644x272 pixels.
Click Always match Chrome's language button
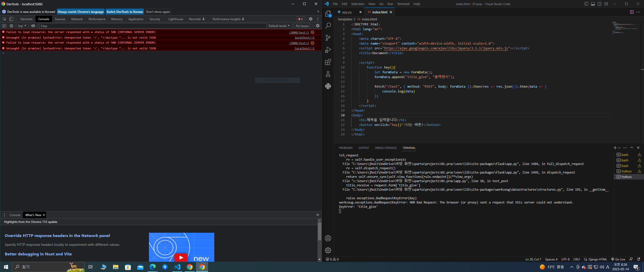[x=80, y=12]
